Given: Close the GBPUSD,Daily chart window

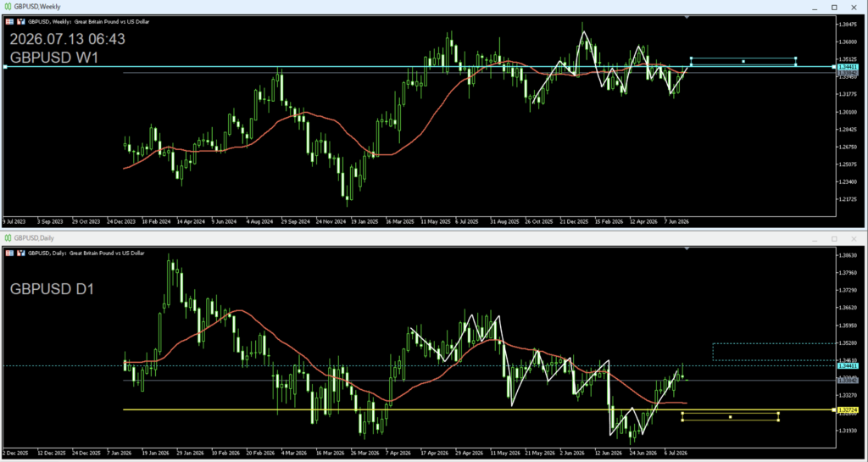Looking at the screenshot, I should 854,238.
